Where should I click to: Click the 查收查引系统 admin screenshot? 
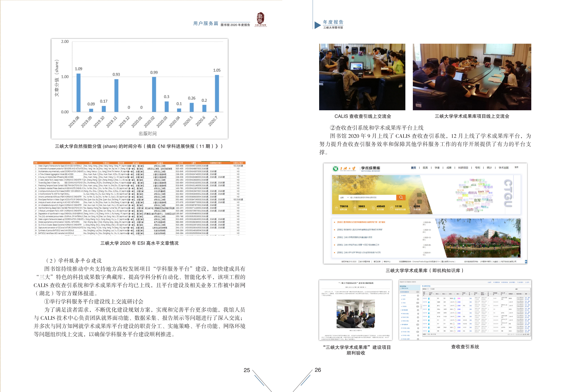[x=465, y=310]
